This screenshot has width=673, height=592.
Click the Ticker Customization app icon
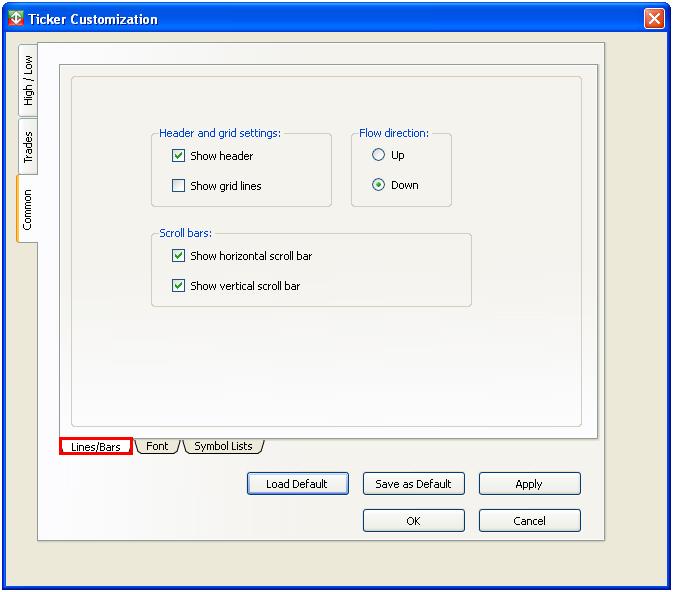[15, 18]
